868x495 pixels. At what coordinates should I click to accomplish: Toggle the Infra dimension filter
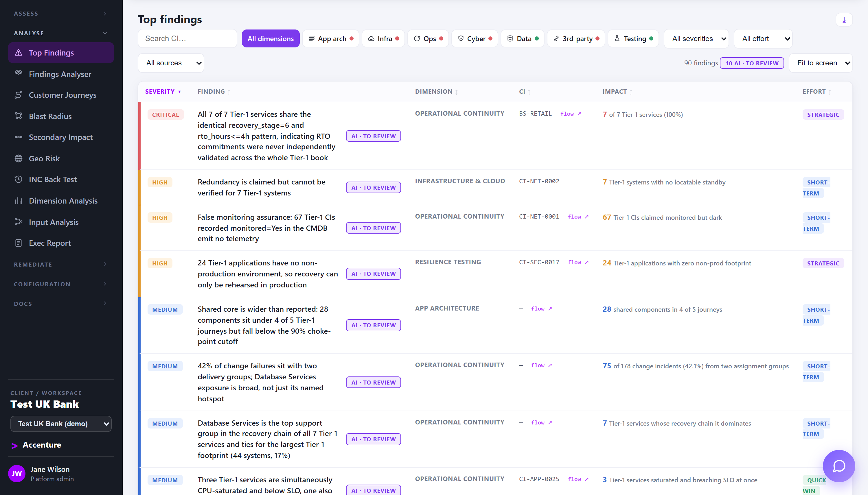pos(383,38)
